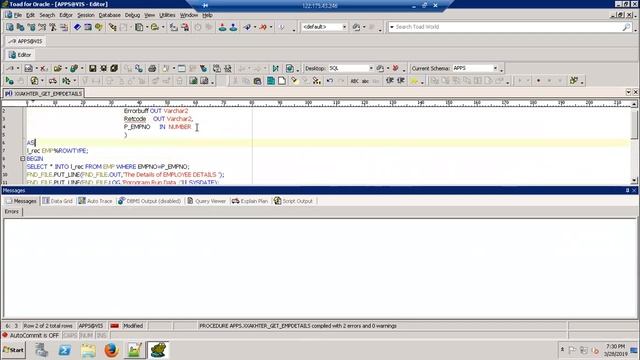Collapse the BEGIN block fold marker

click(23, 158)
